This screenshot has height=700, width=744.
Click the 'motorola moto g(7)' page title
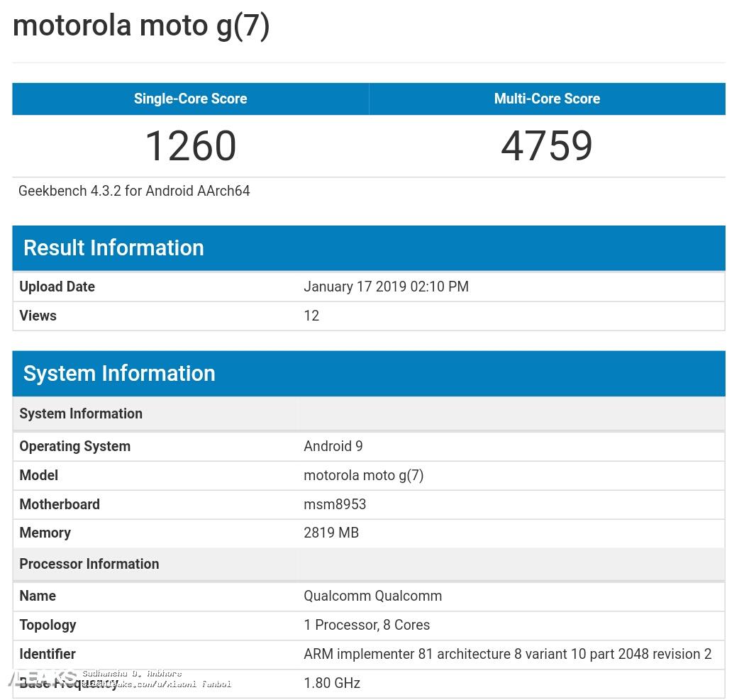point(141,26)
